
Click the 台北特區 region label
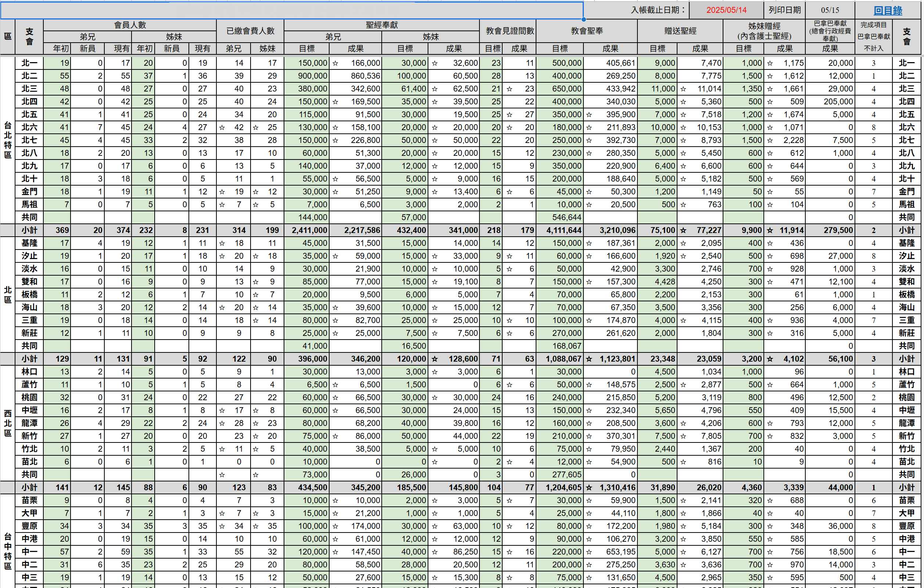[x=8, y=140]
